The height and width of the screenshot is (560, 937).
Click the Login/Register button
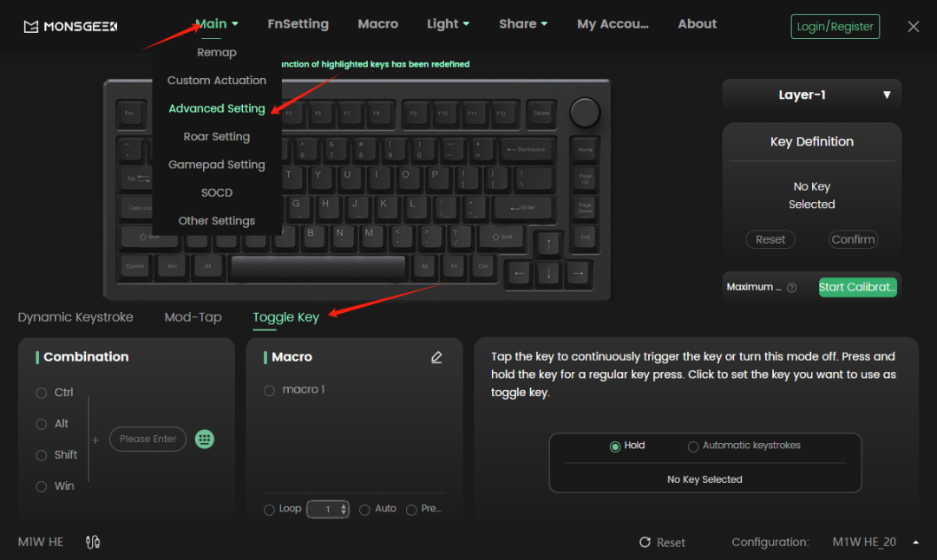click(835, 27)
